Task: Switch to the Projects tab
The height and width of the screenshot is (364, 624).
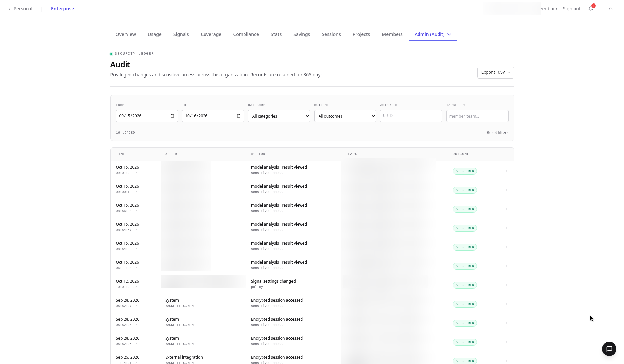Action: [x=361, y=34]
